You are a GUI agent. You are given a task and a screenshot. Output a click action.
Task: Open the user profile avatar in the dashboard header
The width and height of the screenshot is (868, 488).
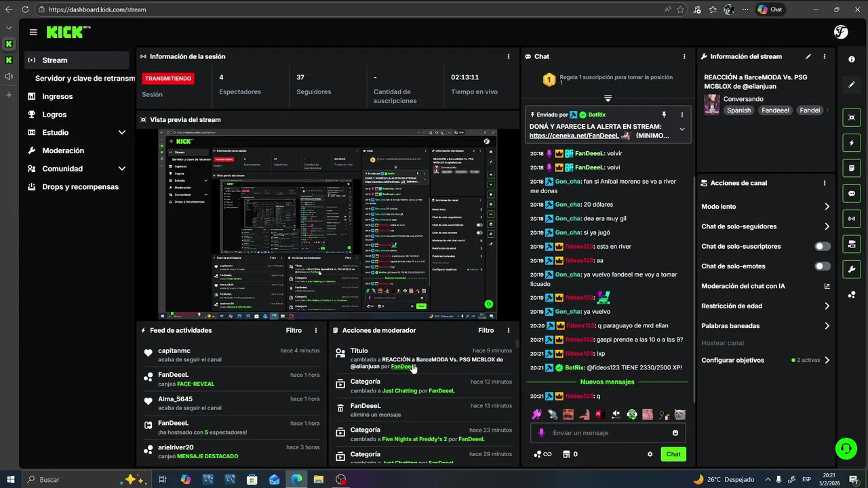point(841,32)
